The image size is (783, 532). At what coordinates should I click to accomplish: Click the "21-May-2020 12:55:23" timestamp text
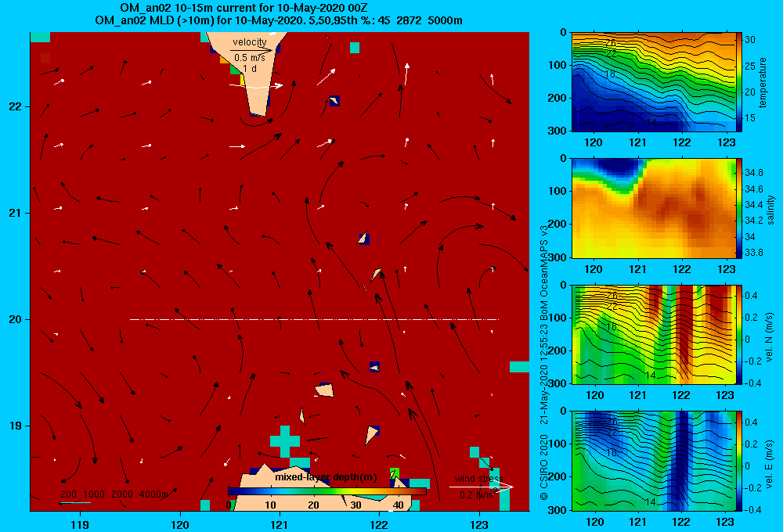544,374
